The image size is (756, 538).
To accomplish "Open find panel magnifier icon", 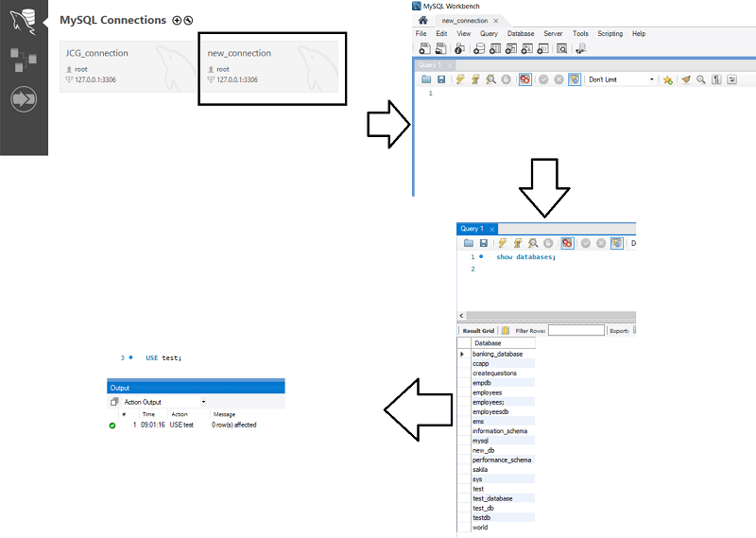I will (x=701, y=79).
